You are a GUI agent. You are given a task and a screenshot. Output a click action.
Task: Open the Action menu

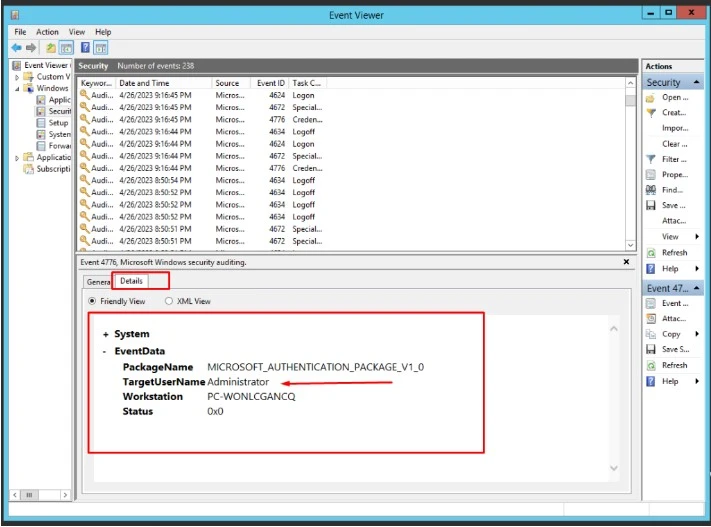47,32
